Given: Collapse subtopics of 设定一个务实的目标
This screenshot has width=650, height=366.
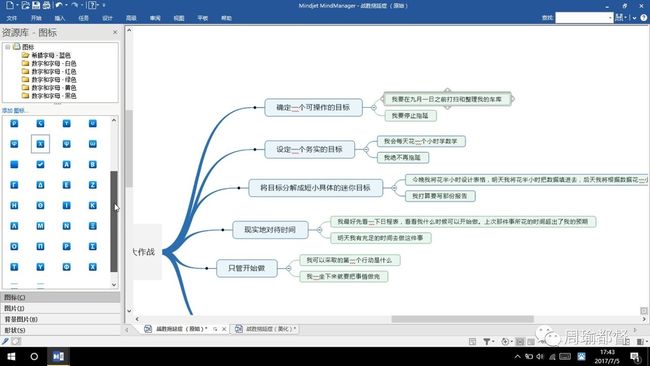Looking at the screenshot, I should (366, 149).
